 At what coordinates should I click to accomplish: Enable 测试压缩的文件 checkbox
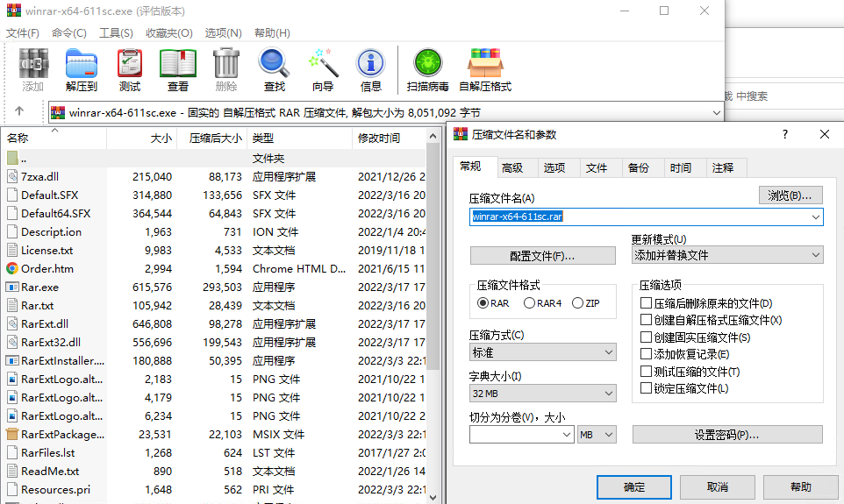click(646, 371)
